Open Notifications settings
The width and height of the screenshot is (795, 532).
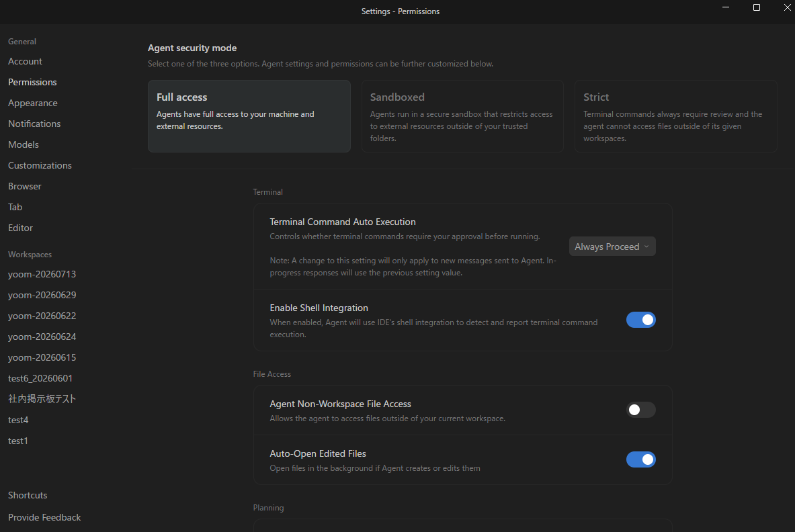click(34, 124)
